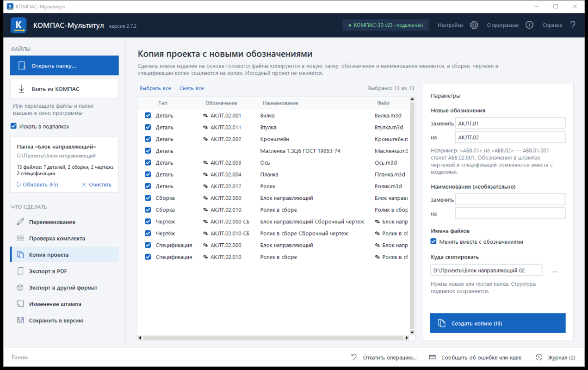The width and height of the screenshot is (588, 370).
Task: Click the refresh icon next to Обновить (F5)
Action: [19, 185]
